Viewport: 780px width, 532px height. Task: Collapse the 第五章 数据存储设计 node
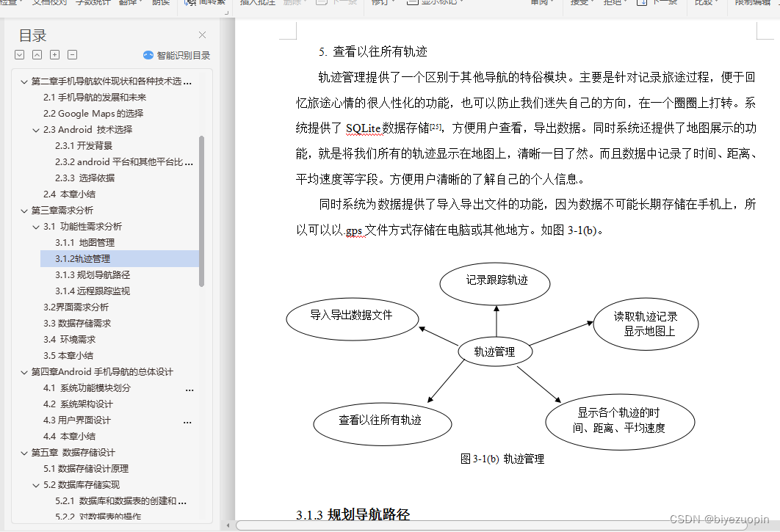point(24,453)
